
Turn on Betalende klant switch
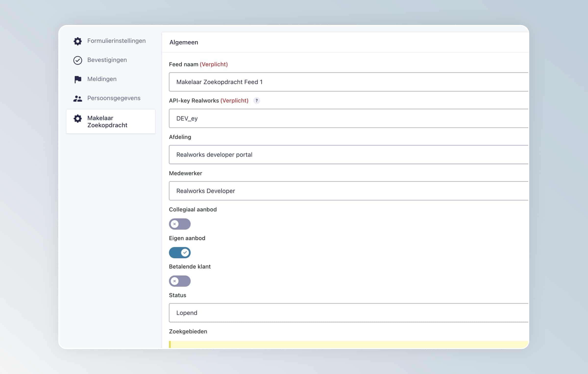(x=180, y=281)
